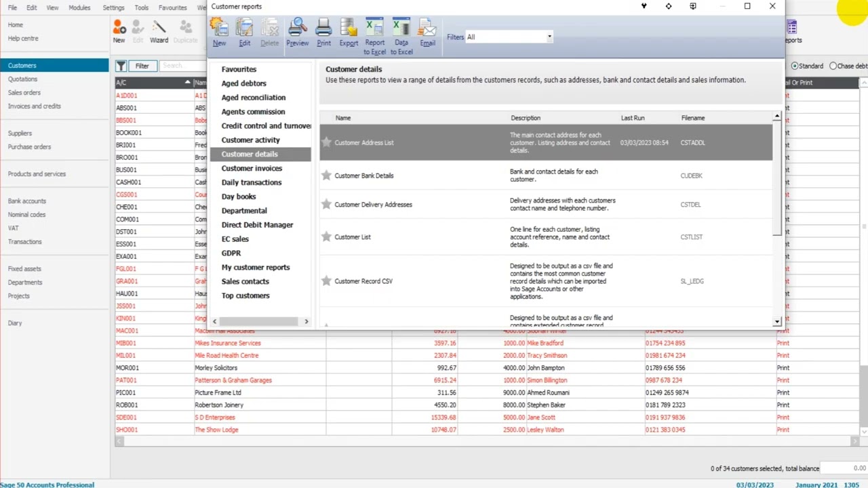The height and width of the screenshot is (488, 868).
Task: Select the Agents commission category
Action: coord(253,112)
